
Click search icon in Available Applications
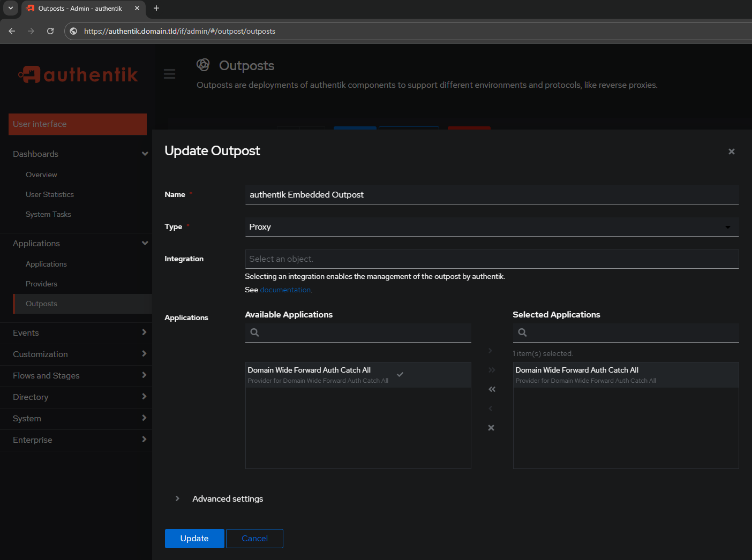255,332
